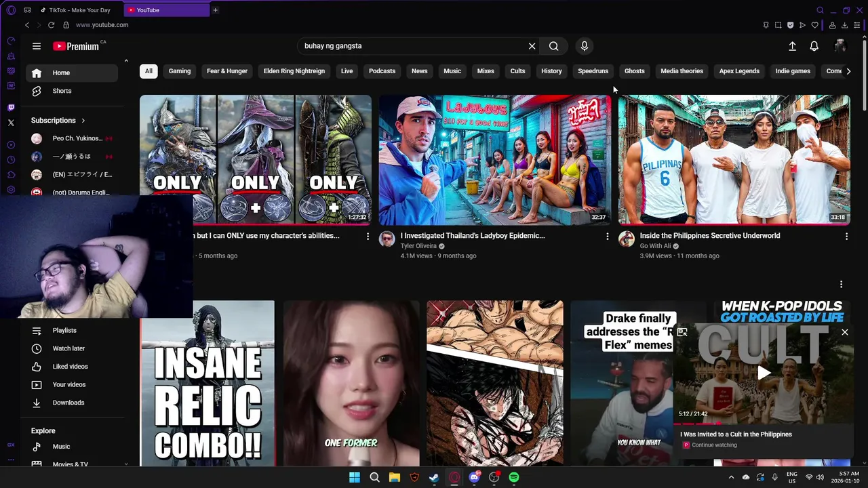Viewport: 868px width, 488px height.
Task: Go back to previous page
Action: click(x=27, y=25)
